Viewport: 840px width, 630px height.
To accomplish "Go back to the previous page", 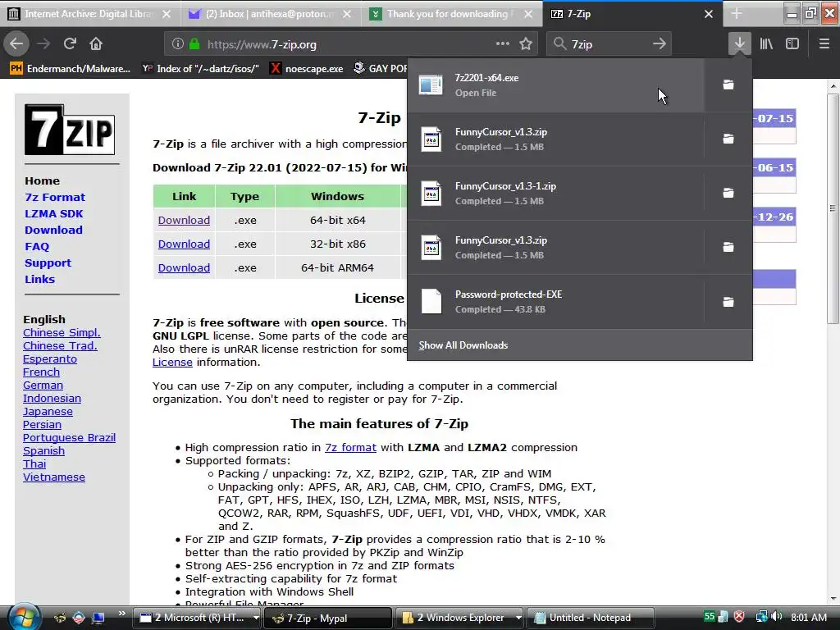I will [16, 44].
